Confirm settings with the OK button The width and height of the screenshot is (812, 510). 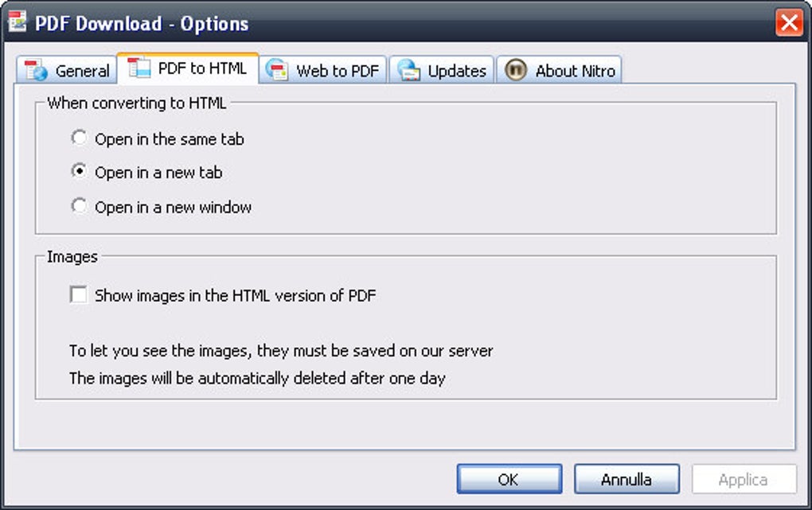tap(509, 479)
